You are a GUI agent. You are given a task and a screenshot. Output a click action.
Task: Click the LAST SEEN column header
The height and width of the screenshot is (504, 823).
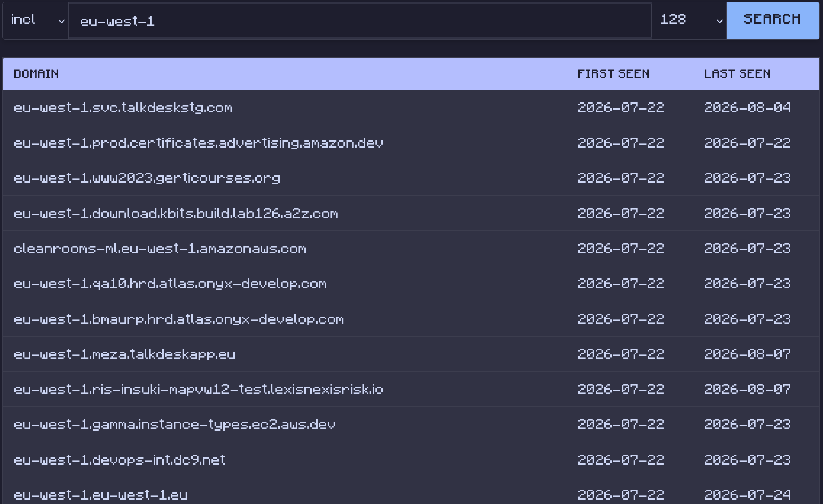(x=737, y=74)
